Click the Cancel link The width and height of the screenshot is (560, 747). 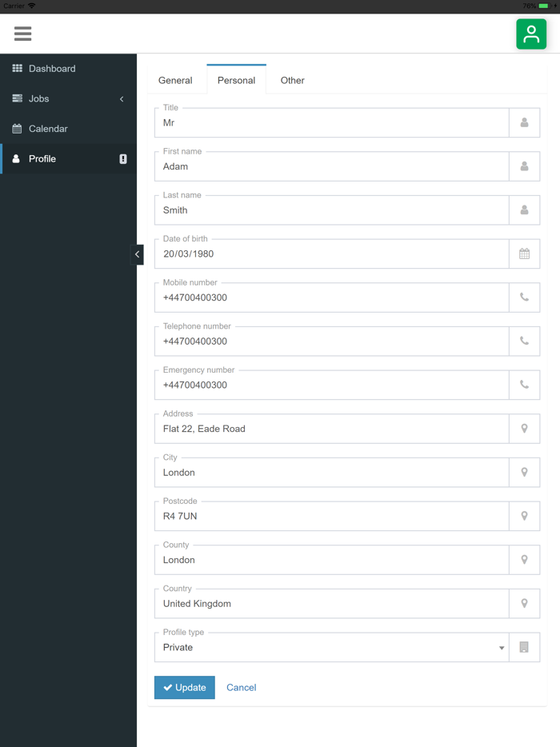241,687
